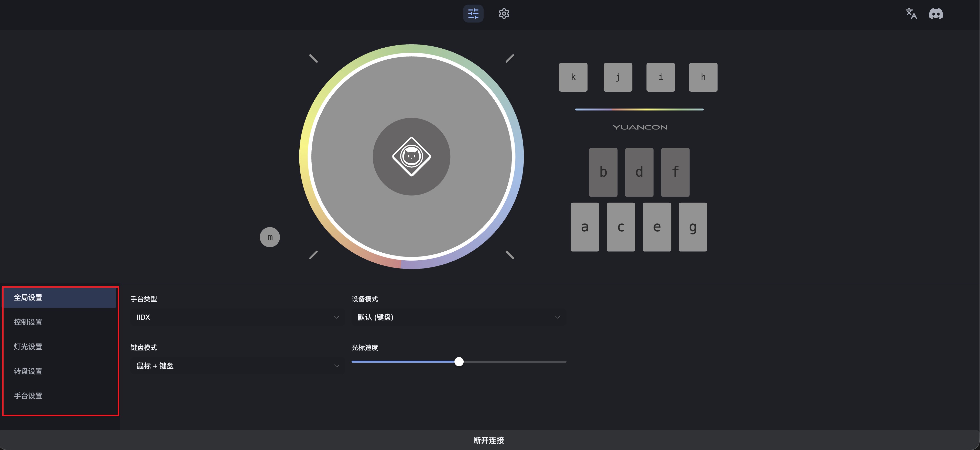Select key e on the controller
The height and width of the screenshot is (450, 980).
(x=657, y=227)
